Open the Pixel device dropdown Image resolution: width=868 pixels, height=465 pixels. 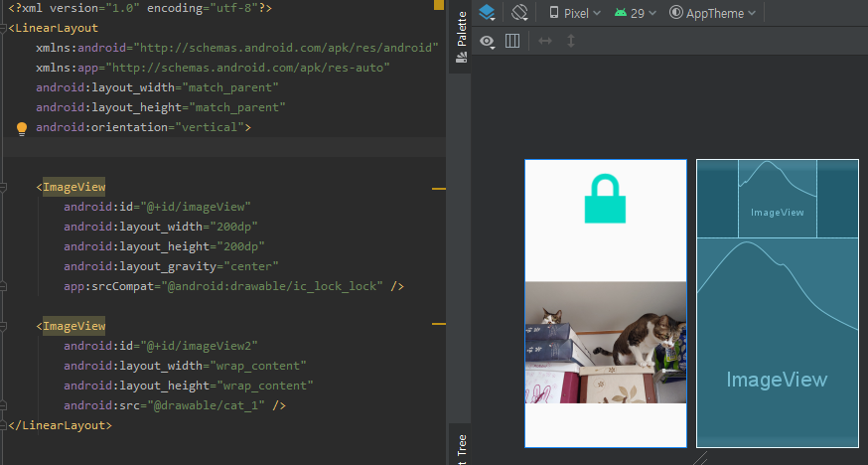(575, 13)
